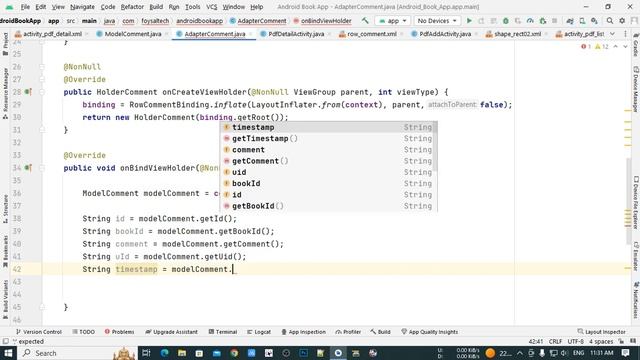Click the Make Project hammer icon
Screen dimensions: 640x360
[365, 21]
